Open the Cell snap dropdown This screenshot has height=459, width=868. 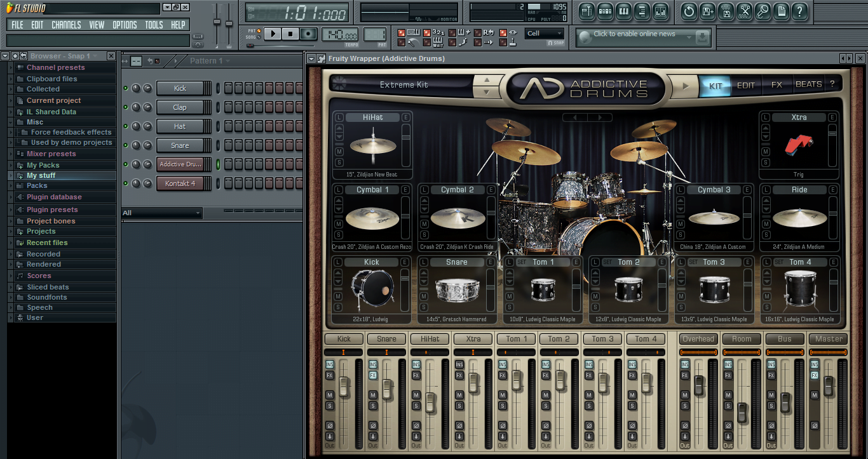click(x=545, y=34)
